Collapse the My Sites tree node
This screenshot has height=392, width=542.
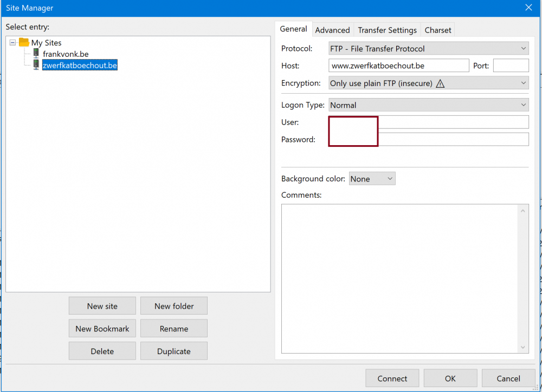point(13,42)
